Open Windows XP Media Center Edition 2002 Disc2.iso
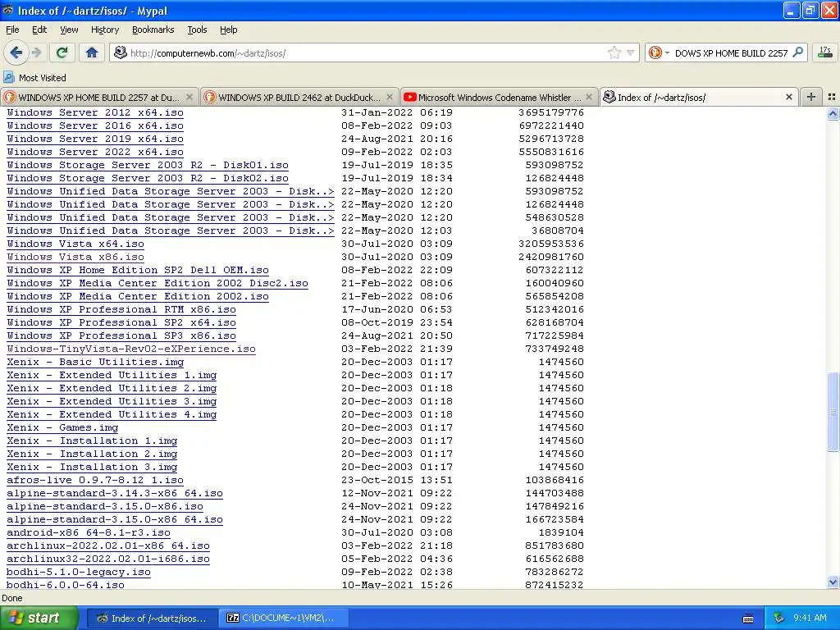 157,283
